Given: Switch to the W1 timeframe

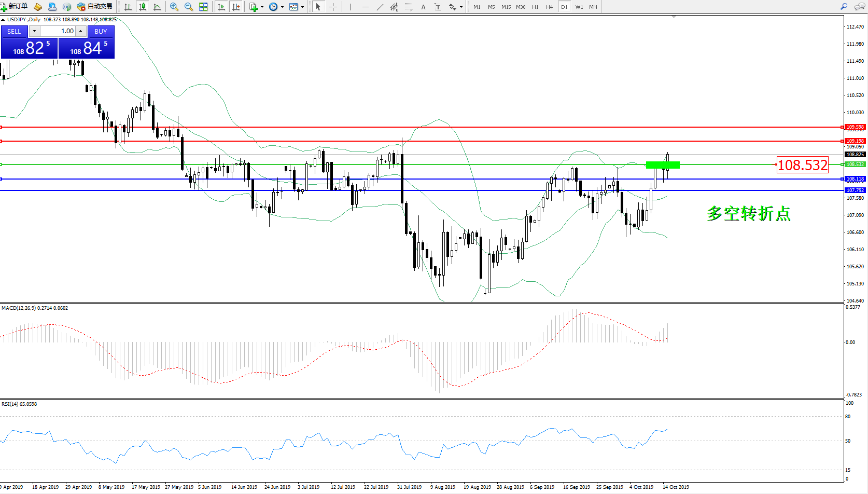Looking at the screenshot, I should click(579, 7).
